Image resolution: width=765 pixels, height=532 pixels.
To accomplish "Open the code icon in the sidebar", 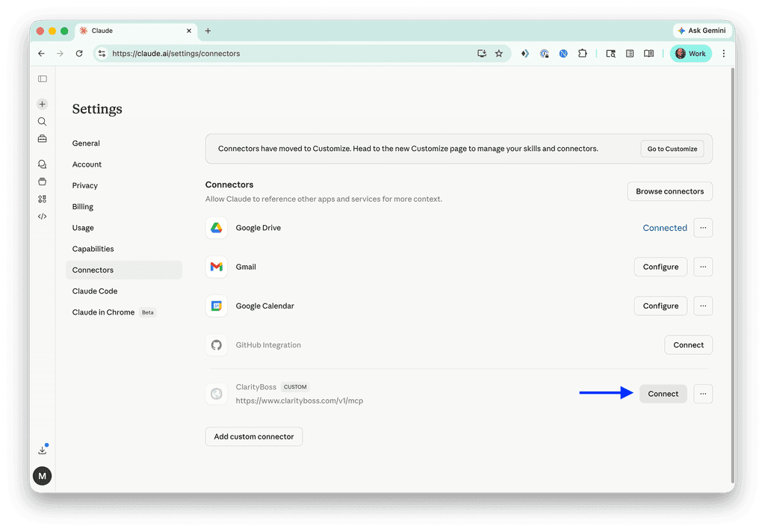I will click(43, 217).
